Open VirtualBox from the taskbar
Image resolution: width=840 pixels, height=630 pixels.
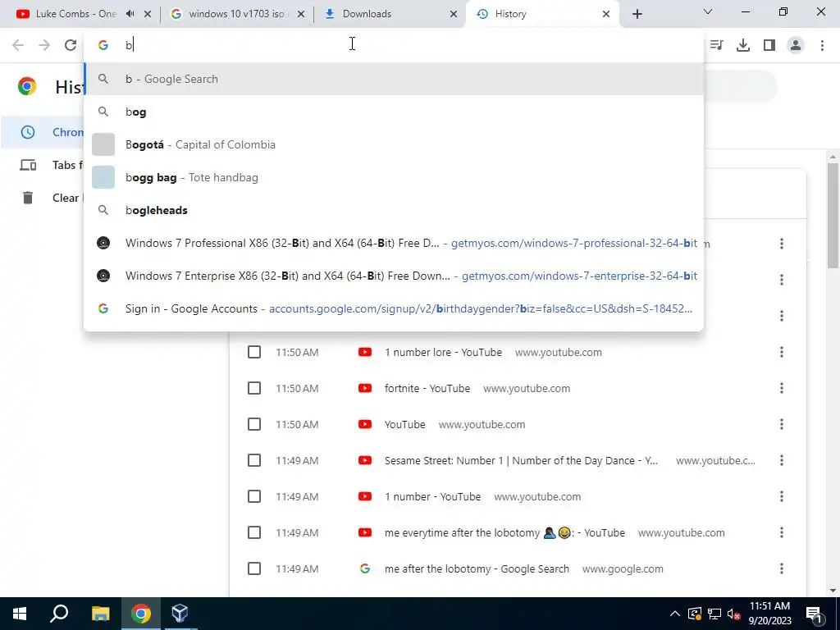pos(180,614)
